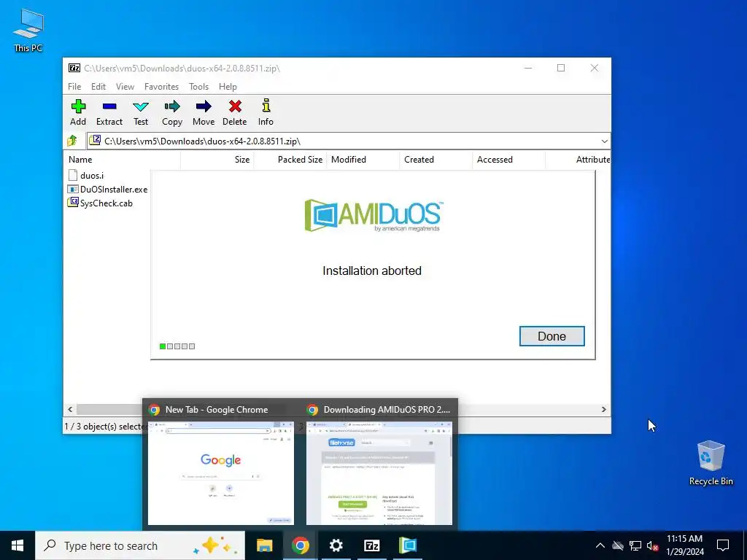Screen dimensions: 747x560
Task: Sort by Size column header
Action: point(217,160)
